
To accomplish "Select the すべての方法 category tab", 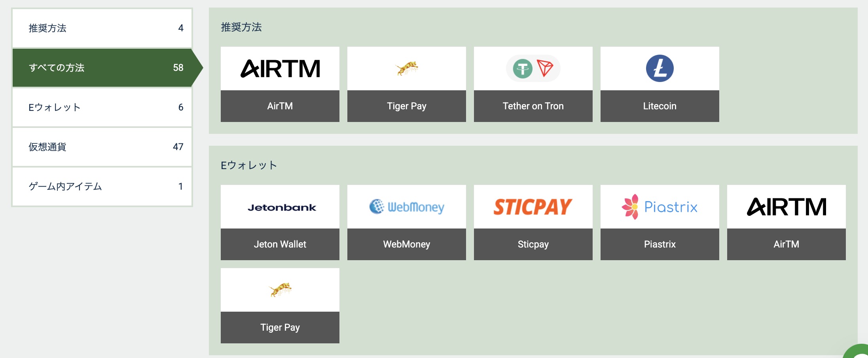I will tap(102, 68).
